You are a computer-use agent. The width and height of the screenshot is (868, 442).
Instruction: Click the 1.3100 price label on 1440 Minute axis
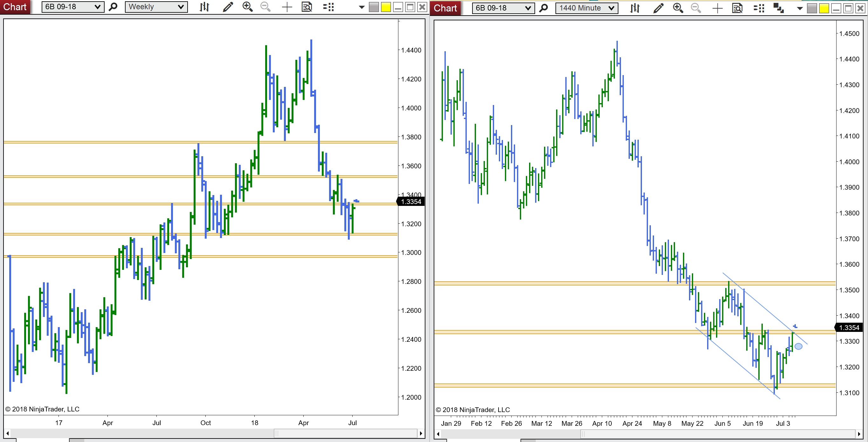coord(849,393)
